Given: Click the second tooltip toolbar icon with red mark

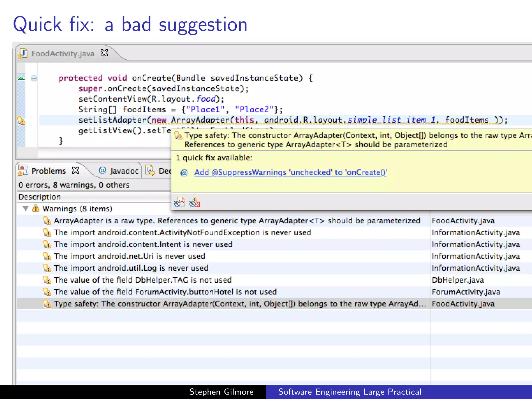Looking at the screenshot, I should (195, 202).
